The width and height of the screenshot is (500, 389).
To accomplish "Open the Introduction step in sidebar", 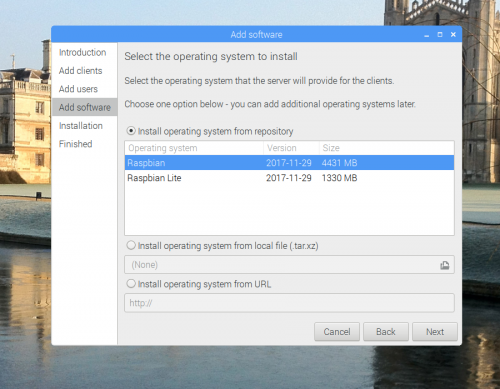I will [82, 52].
